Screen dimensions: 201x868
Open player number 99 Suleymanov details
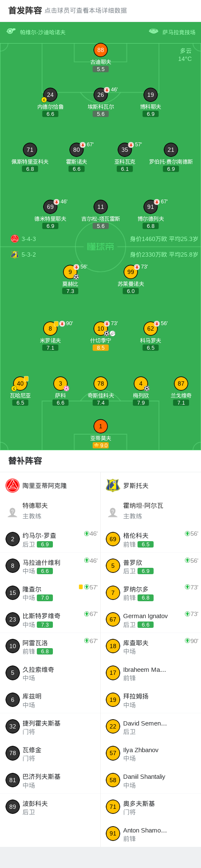tap(131, 272)
